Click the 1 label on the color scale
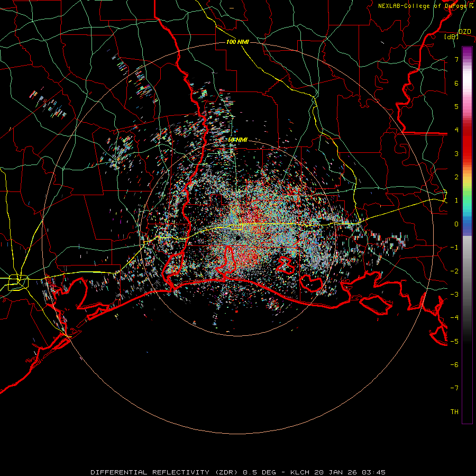The height and width of the screenshot is (476, 476). click(x=456, y=200)
